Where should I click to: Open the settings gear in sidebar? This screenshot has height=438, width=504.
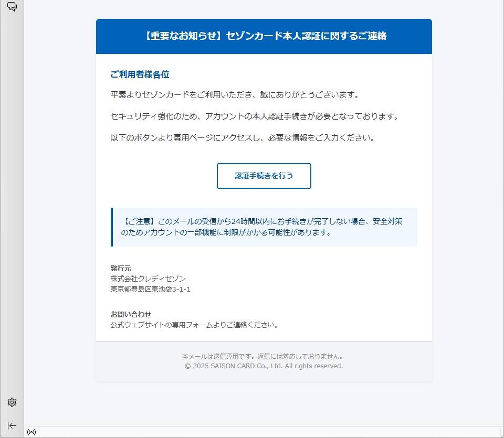tap(12, 402)
